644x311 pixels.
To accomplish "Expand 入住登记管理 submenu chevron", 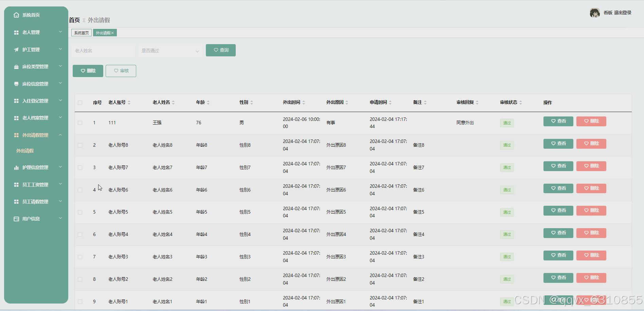I will point(60,100).
